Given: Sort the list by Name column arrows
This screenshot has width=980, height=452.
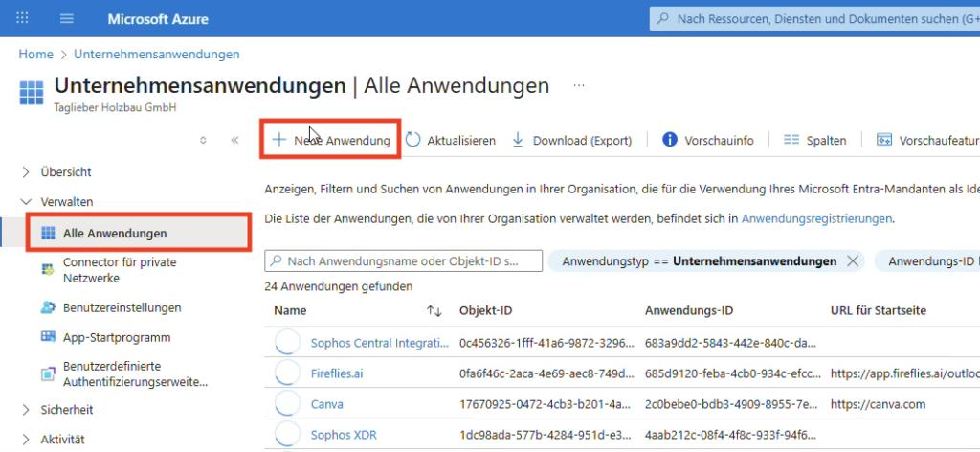Looking at the screenshot, I should pyautogui.click(x=434, y=310).
